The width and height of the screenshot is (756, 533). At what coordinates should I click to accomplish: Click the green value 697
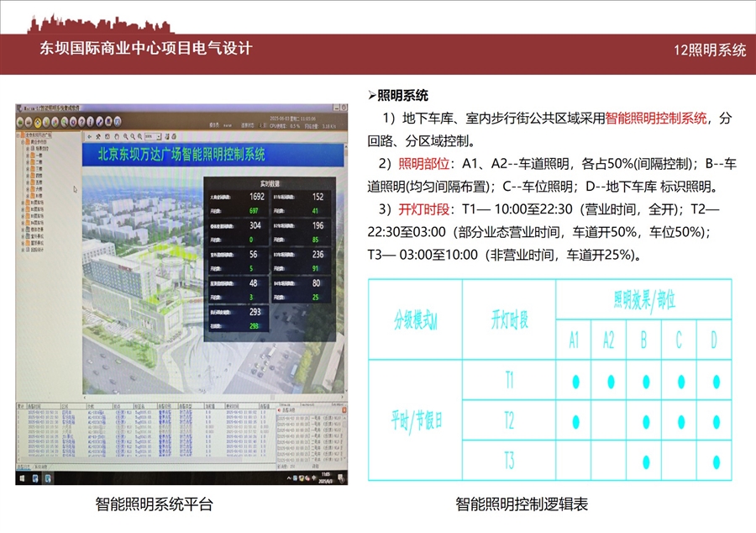pyautogui.click(x=254, y=211)
